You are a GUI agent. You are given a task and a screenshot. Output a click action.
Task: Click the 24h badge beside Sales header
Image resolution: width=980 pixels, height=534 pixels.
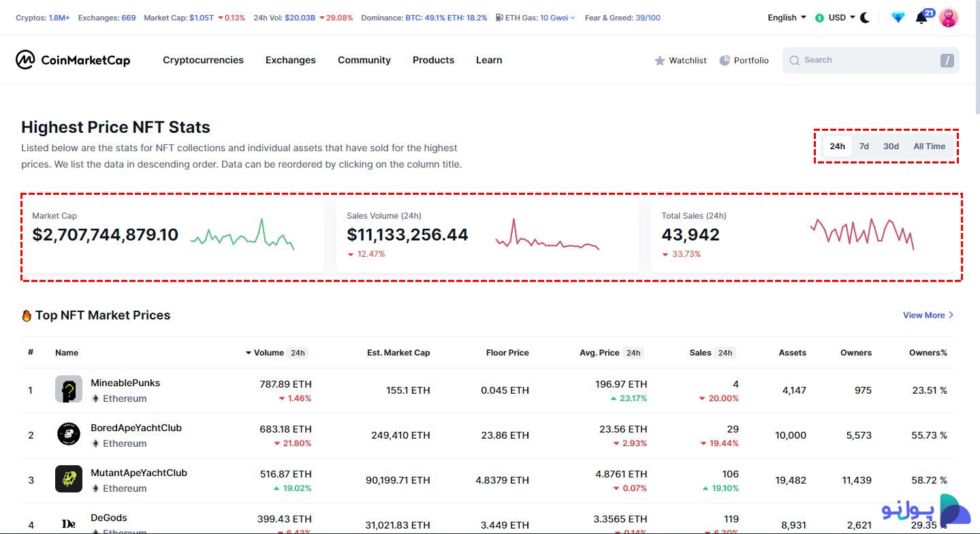(x=725, y=353)
